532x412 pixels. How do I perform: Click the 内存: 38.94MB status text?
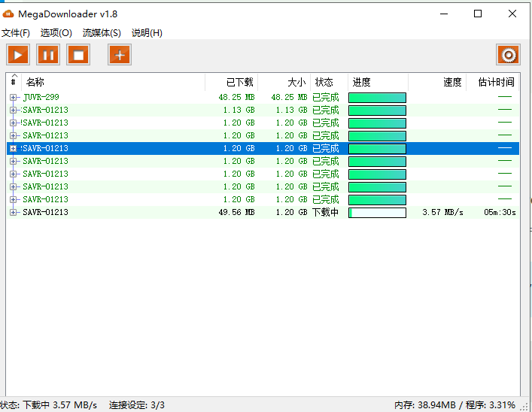click(x=425, y=405)
